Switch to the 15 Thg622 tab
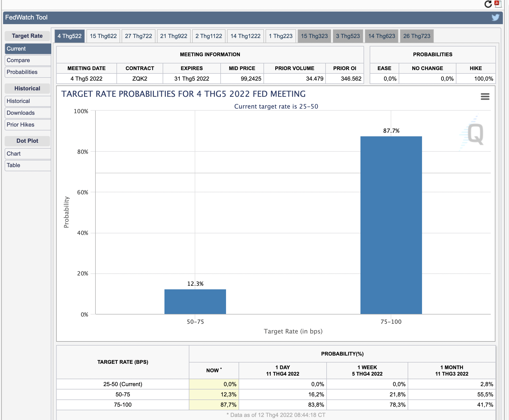The image size is (509, 420). coord(103,36)
